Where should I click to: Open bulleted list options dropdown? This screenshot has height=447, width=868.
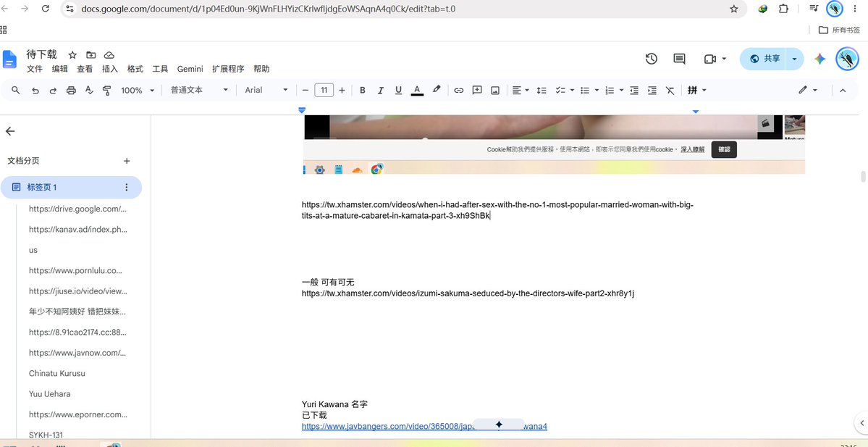597,91
